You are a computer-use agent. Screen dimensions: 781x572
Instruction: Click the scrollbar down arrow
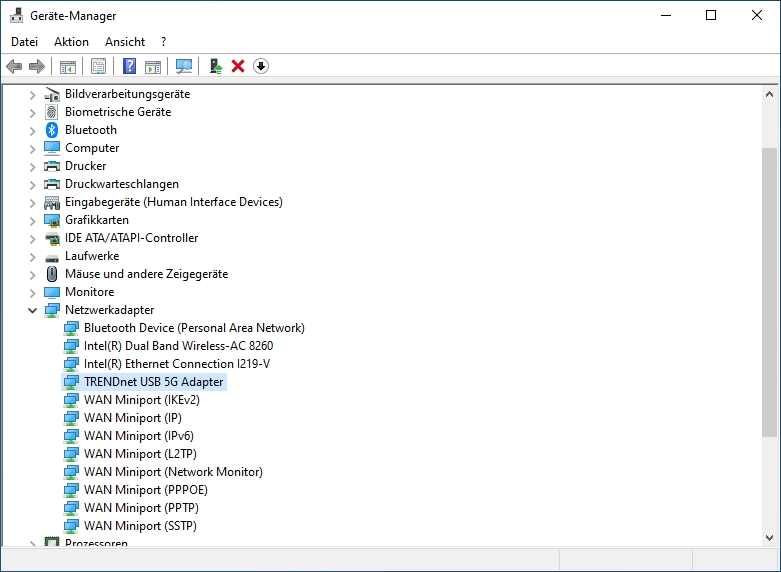770,538
